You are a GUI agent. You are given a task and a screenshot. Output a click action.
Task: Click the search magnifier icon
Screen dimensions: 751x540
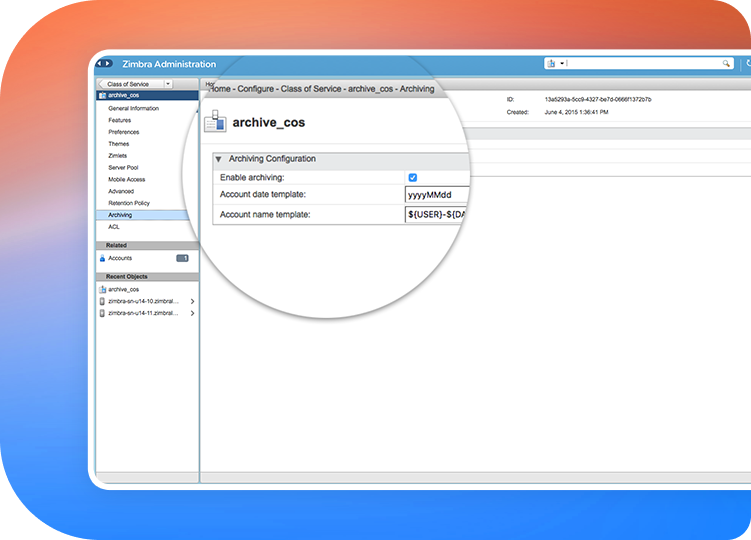pos(726,64)
